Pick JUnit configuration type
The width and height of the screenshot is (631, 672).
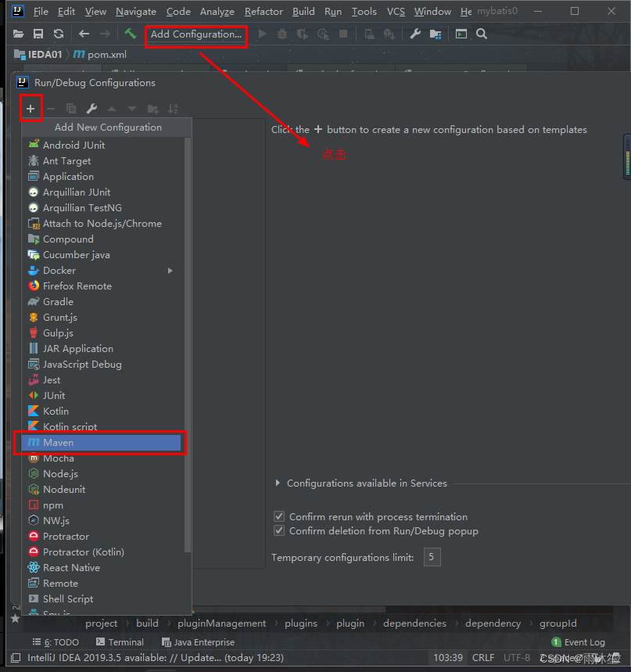pos(102,396)
